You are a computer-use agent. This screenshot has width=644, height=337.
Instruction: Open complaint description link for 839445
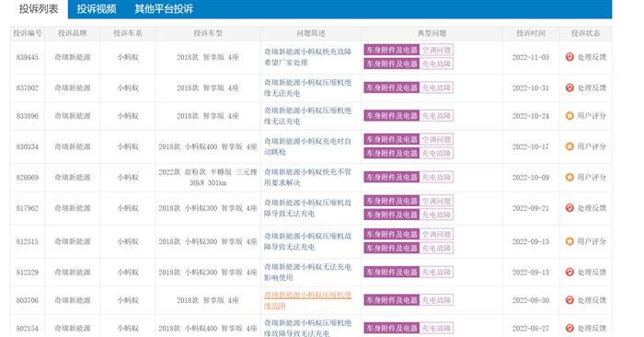(307, 57)
